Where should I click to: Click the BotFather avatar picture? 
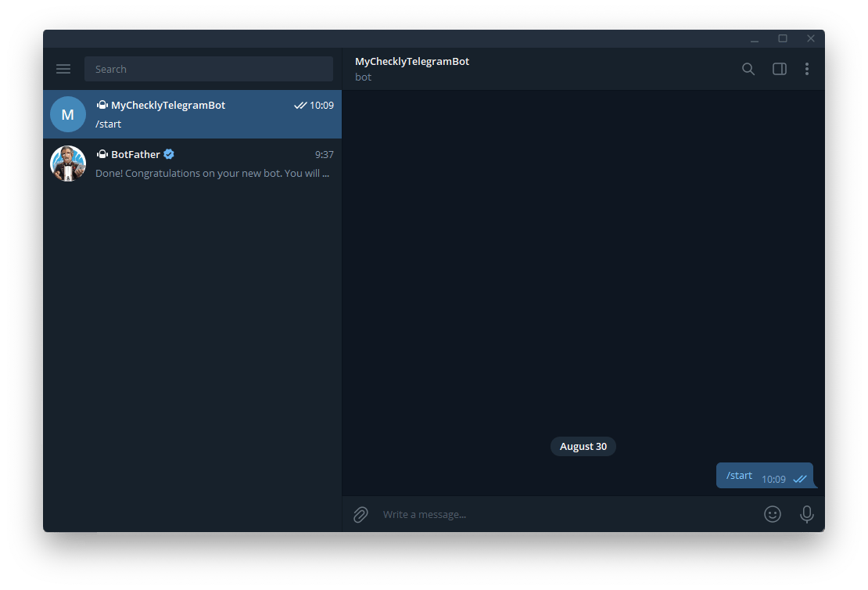coord(68,164)
